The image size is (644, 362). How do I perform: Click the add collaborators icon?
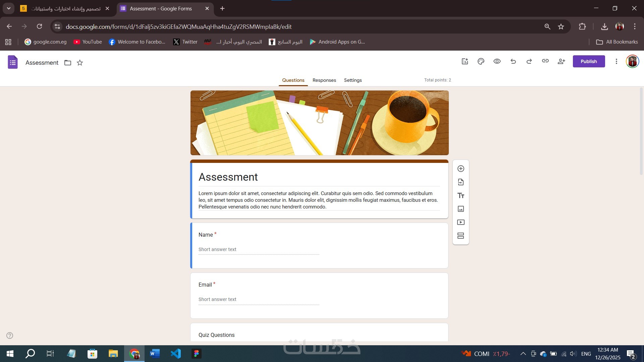point(561,61)
